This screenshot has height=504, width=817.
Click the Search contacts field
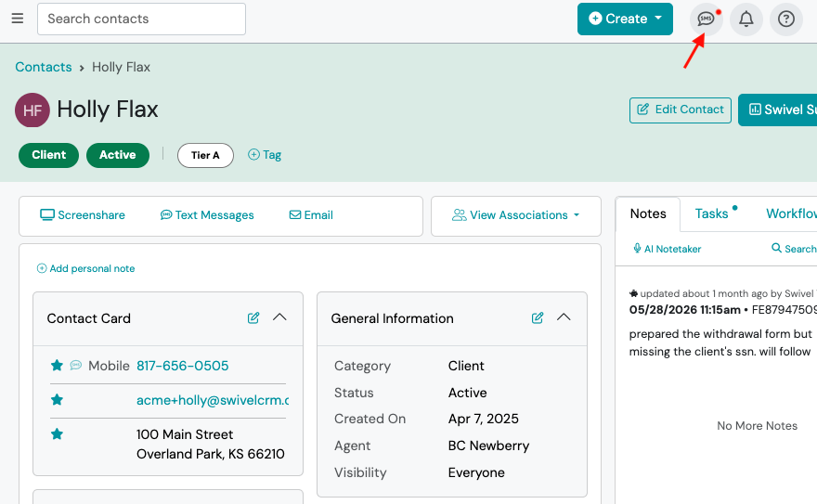coord(141,19)
